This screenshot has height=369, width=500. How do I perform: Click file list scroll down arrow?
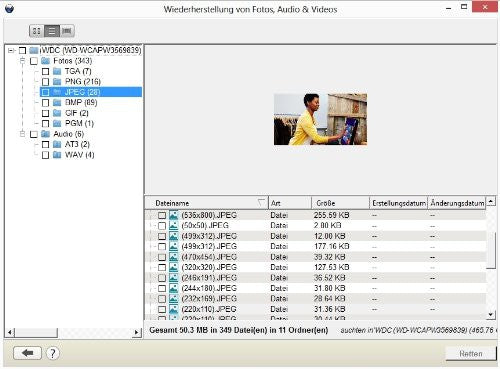pos(491,314)
